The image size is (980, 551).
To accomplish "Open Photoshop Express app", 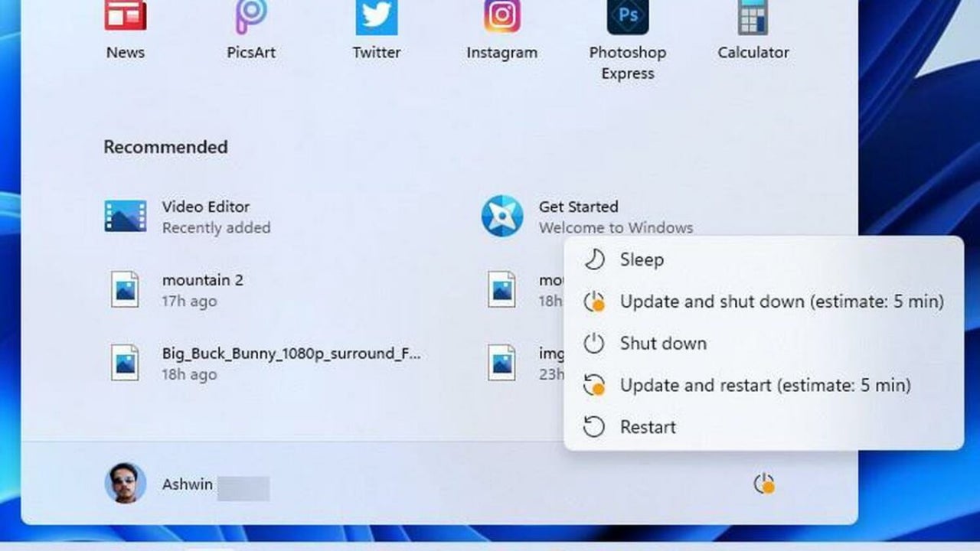I will pos(628,16).
